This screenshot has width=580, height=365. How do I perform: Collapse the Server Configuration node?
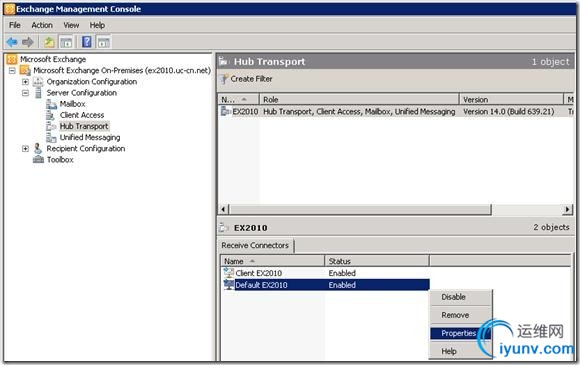25,93
